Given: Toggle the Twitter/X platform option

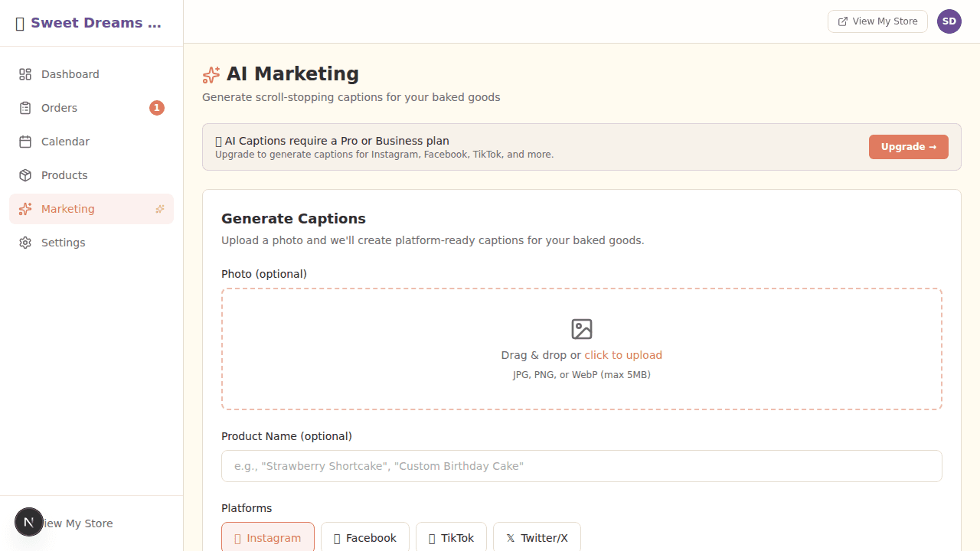Looking at the screenshot, I should (537, 537).
